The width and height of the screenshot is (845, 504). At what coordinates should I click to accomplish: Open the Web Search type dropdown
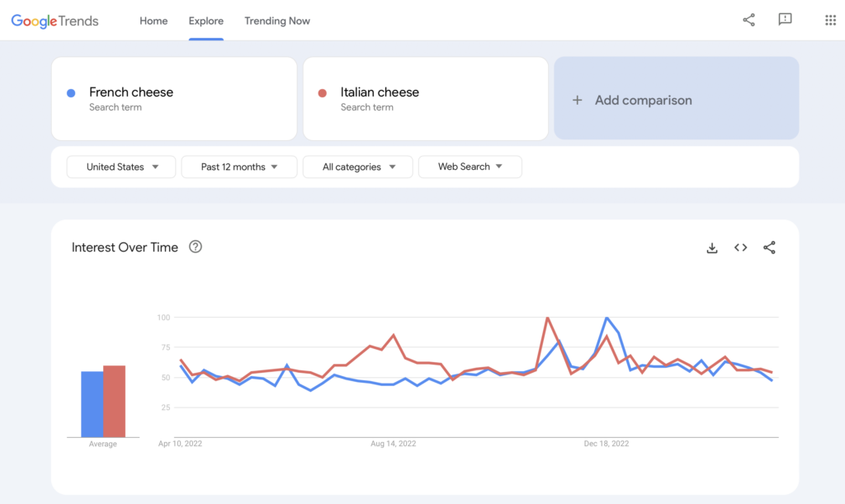point(470,167)
